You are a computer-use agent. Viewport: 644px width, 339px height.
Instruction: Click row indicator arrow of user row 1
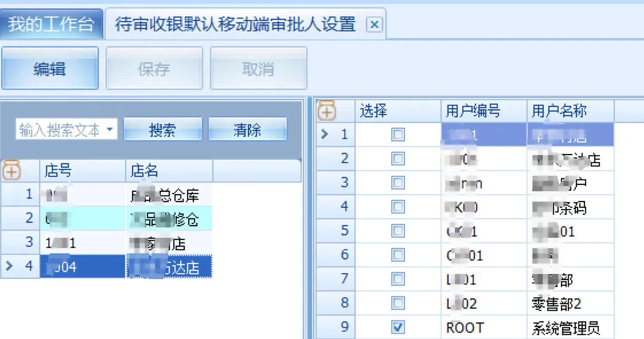pyautogui.click(x=325, y=135)
